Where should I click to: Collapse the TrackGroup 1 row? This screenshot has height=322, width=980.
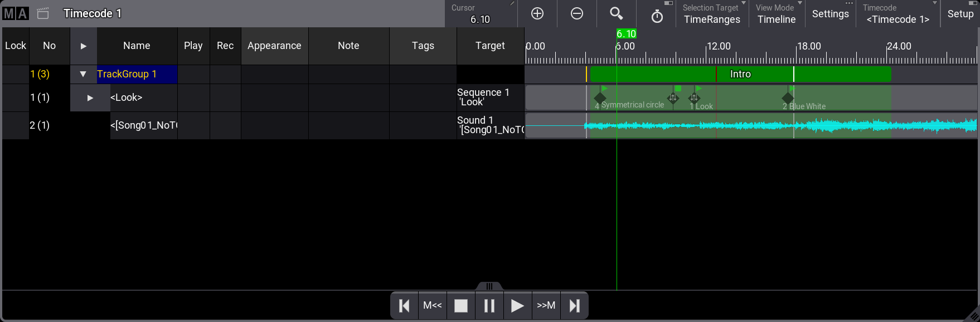tap(83, 74)
